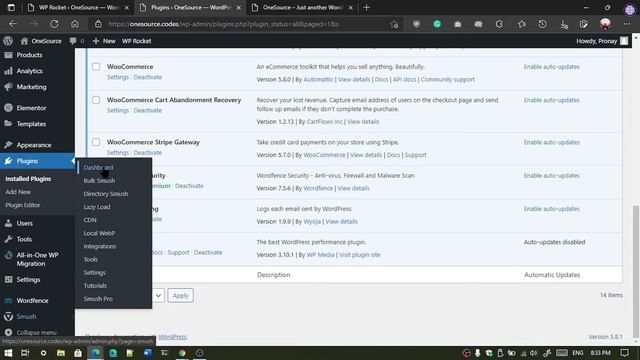The width and height of the screenshot is (640, 360).
Task: Check WooCommerce Cart Abandonment Recovery checkbox
Action: point(96,100)
